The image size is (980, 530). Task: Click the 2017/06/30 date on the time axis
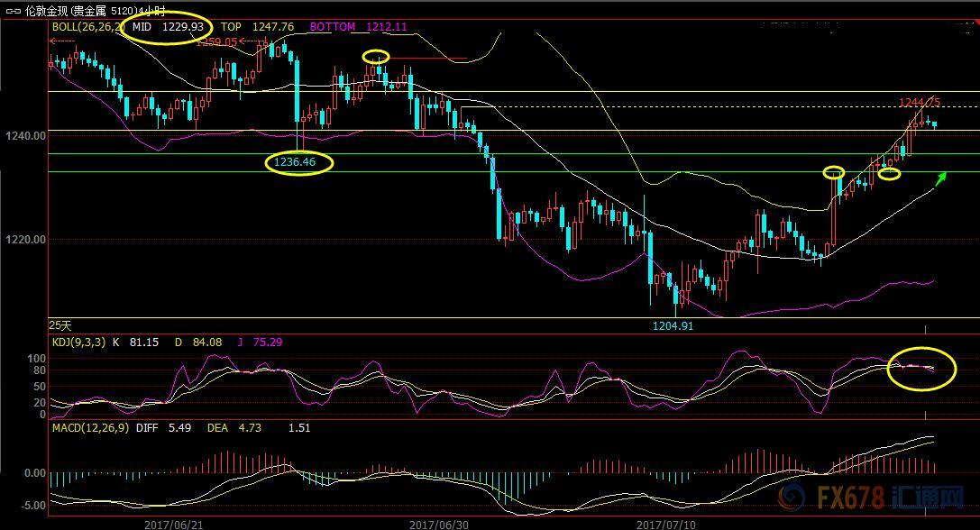(438, 523)
